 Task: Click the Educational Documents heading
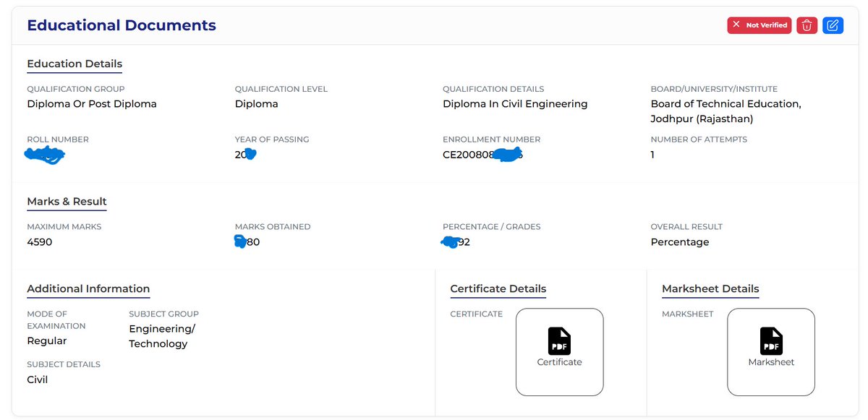coord(122,25)
